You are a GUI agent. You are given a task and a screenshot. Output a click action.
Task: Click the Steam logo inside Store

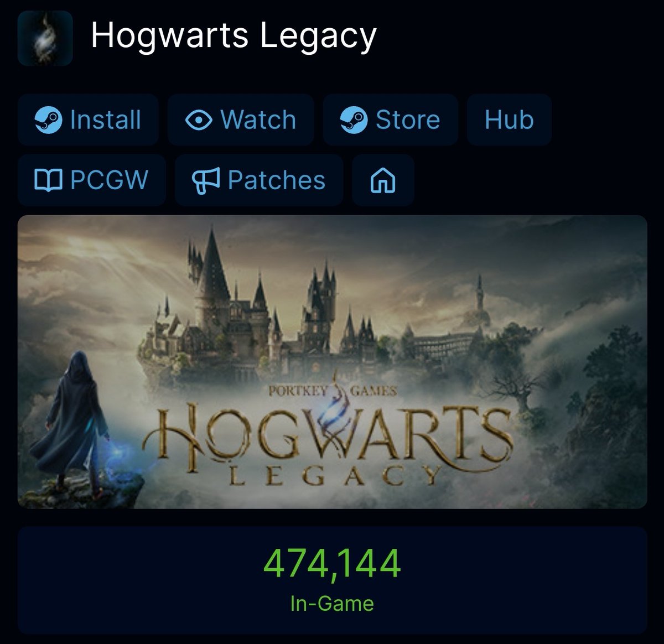[x=354, y=120]
